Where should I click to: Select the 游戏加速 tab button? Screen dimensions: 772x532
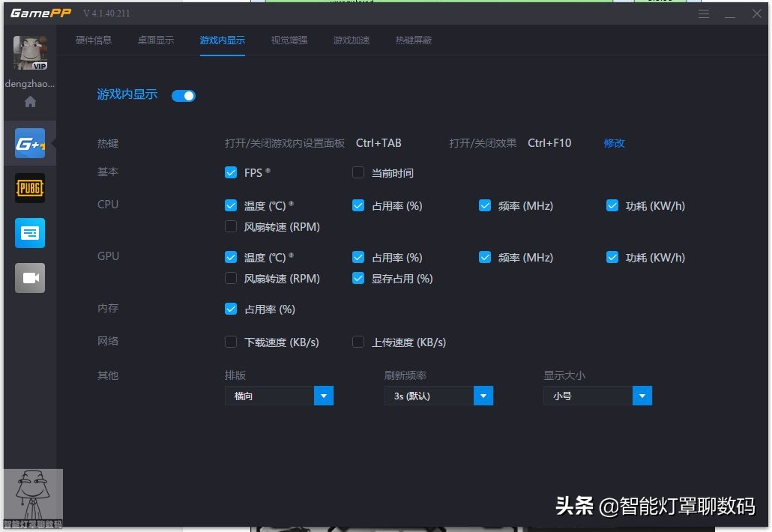[x=351, y=40]
